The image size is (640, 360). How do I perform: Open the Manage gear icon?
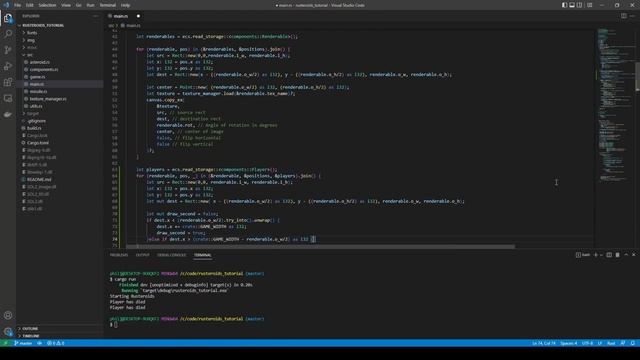[8, 331]
